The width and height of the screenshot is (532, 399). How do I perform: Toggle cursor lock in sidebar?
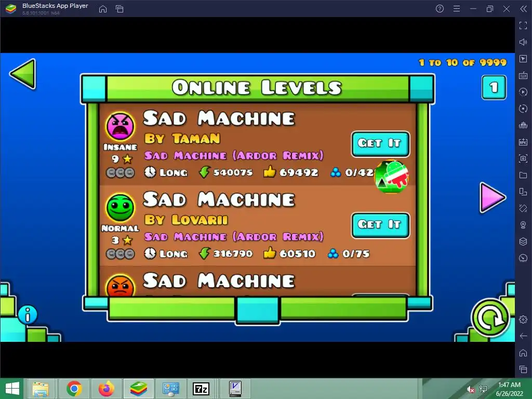point(523,59)
